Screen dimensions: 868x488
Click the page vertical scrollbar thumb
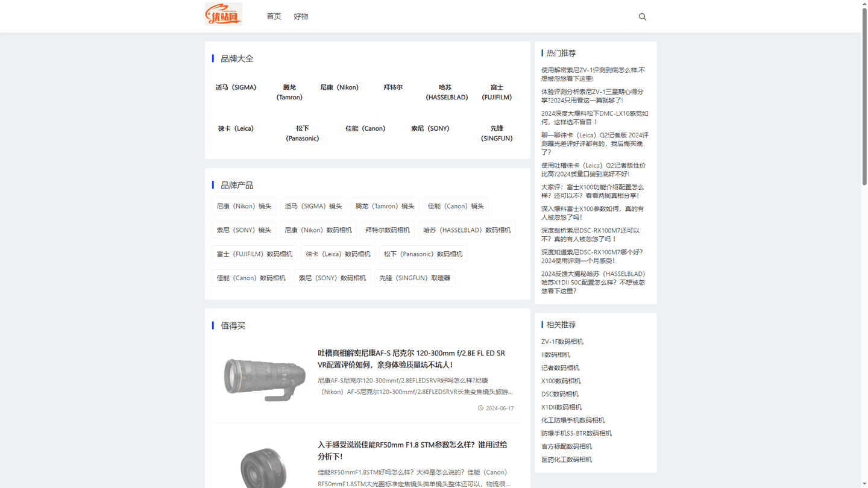pos(864,96)
